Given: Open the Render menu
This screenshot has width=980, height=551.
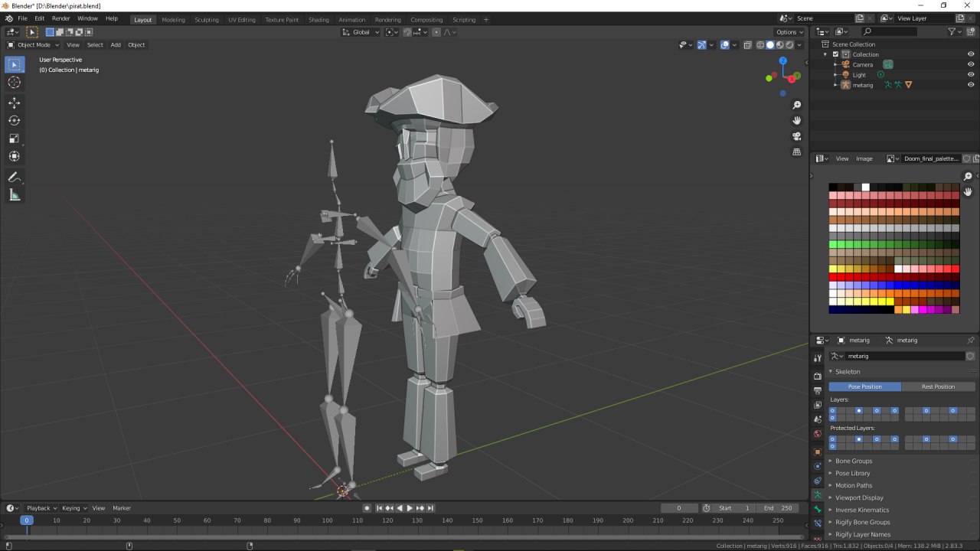Looking at the screenshot, I should pyautogui.click(x=60, y=18).
